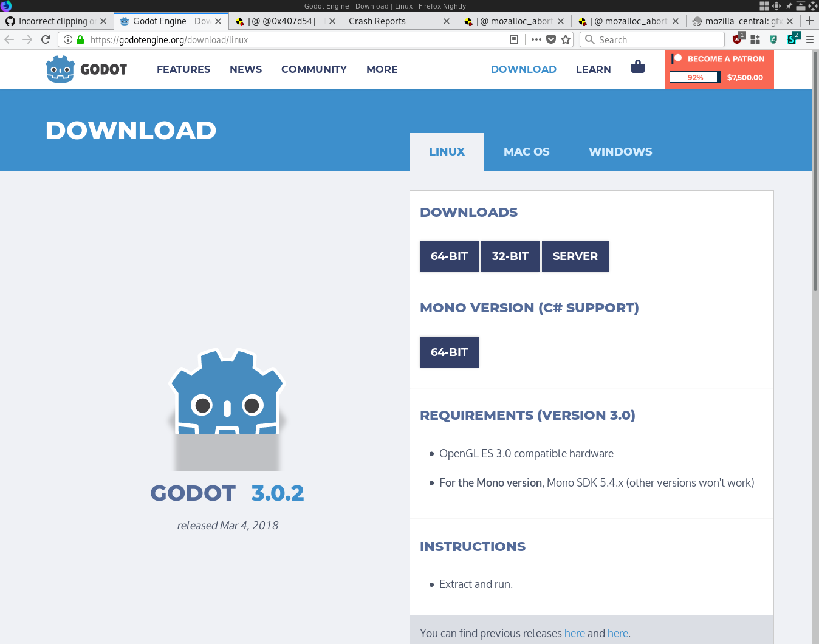
Task: Close the Incorrect clipping tab
Action: pyautogui.click(x=103, y=21)
